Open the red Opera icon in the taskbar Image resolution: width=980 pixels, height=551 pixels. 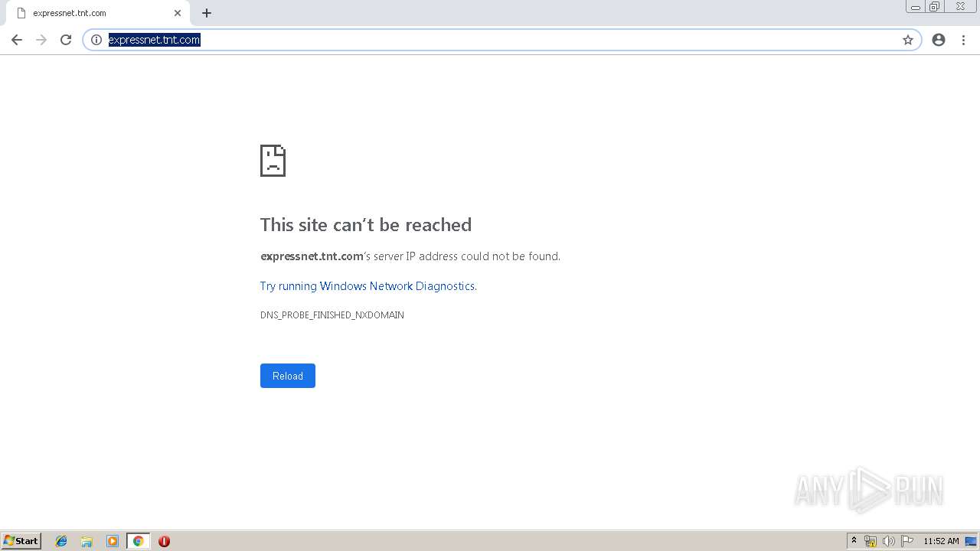(164, 541)
